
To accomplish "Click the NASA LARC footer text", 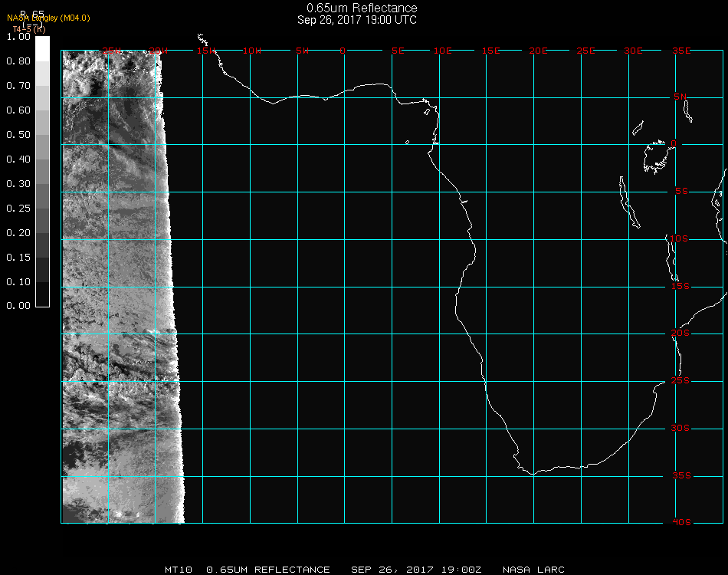I will point(533,570).
